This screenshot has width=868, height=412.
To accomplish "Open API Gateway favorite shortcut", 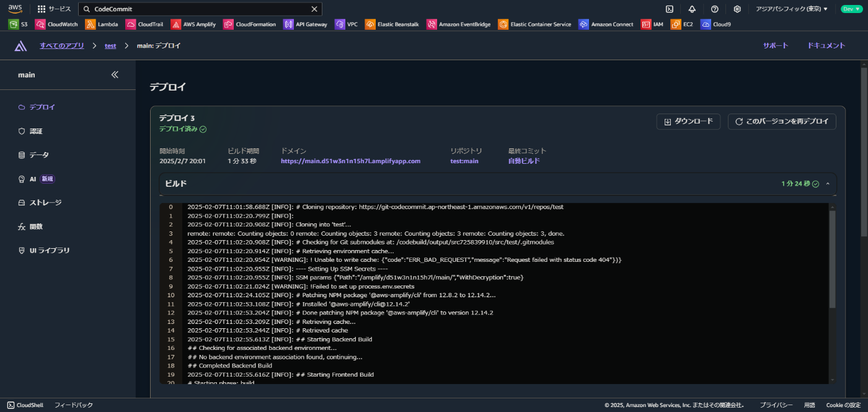I will pyautogui.click(x=305, y=24).
